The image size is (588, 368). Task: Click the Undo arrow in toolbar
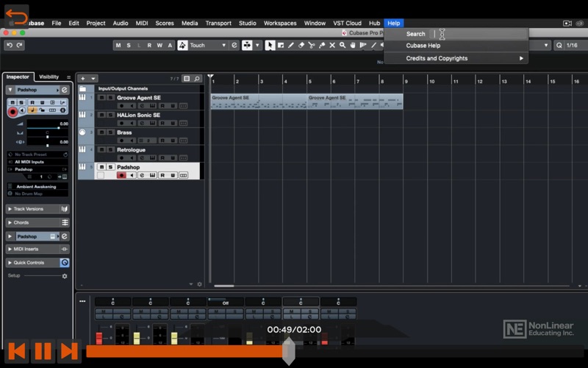click(x=10, y=46)
